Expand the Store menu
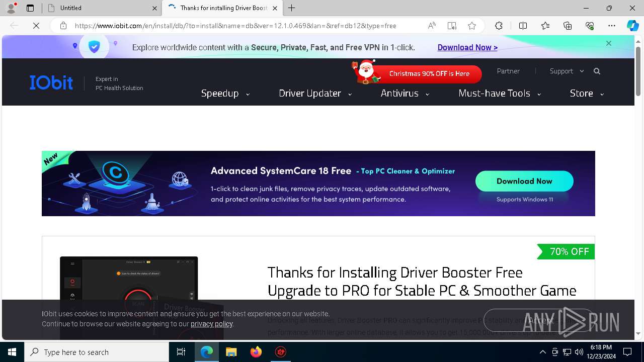 pos(587,94)
